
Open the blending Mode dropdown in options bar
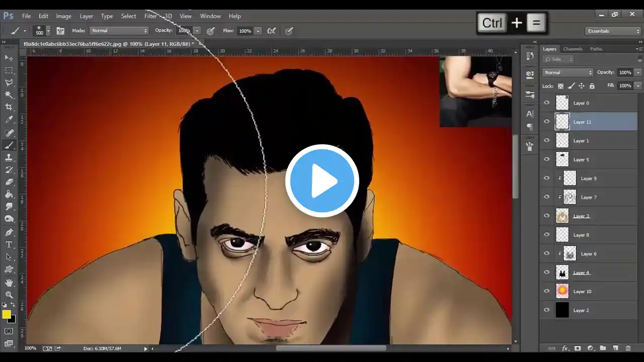[x=119, y=31]
